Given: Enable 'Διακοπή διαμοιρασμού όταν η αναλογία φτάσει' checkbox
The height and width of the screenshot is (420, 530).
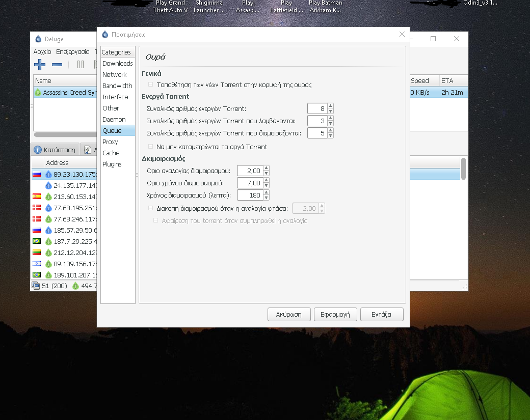Looking at the screenshot, I should 151,208.
